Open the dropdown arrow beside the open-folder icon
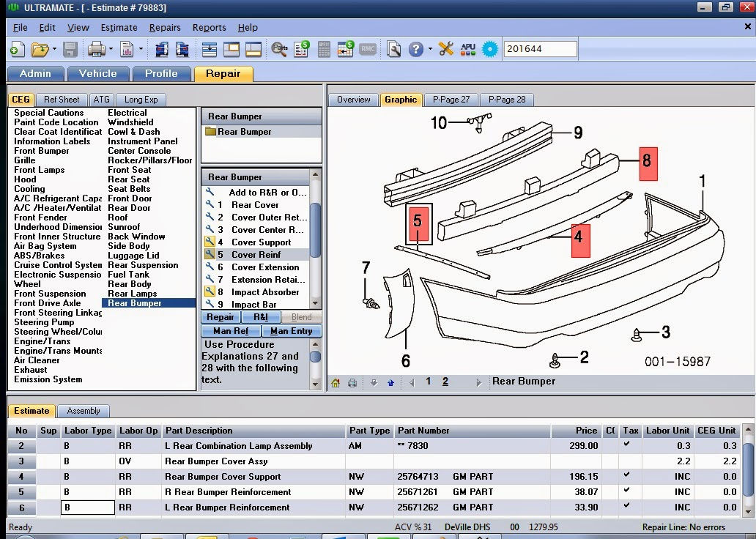The width and height of the screenshot is (756, 539). 54,49
